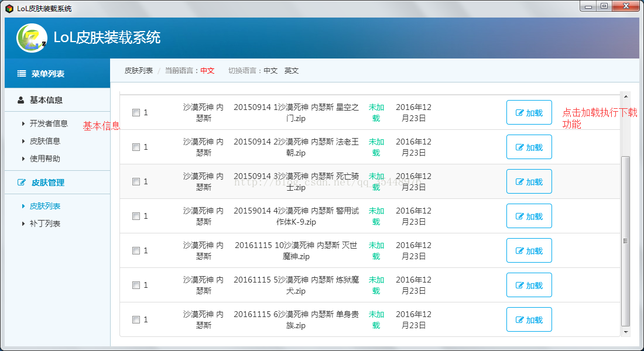Click the arrow before 皮肤信息
The image size is (644, 351).
point(23,141)
